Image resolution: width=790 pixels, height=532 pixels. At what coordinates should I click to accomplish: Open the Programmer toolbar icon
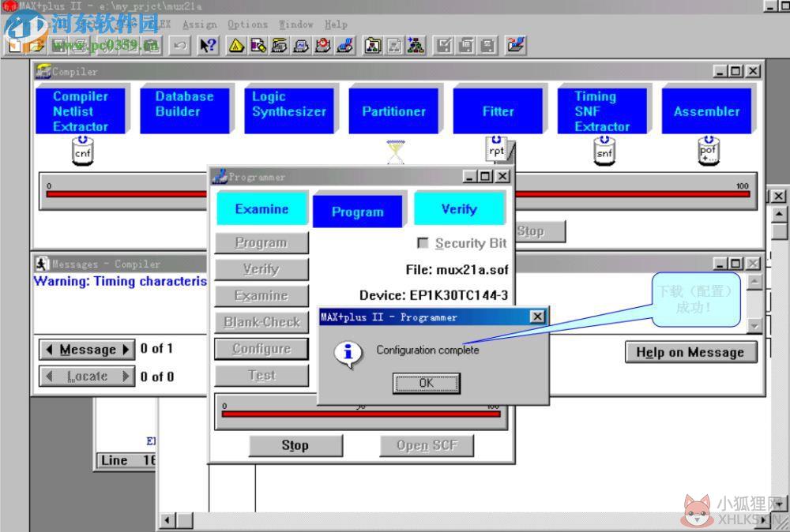(345, 46)
